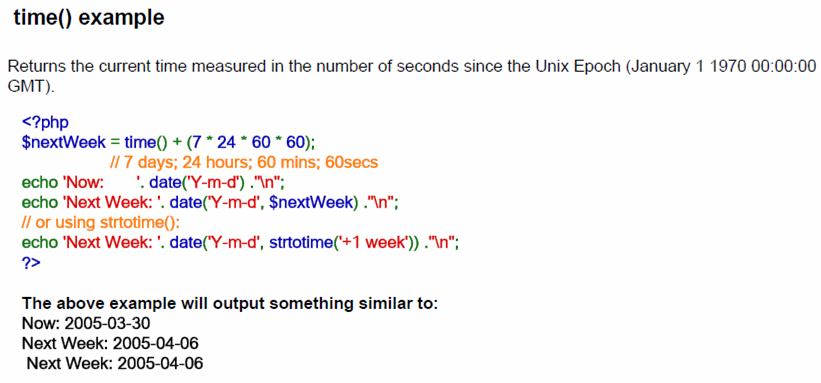Click the orange '7 days; 24 hours' comment
Viewport: 821px width, 383px height.
point(243,162)
